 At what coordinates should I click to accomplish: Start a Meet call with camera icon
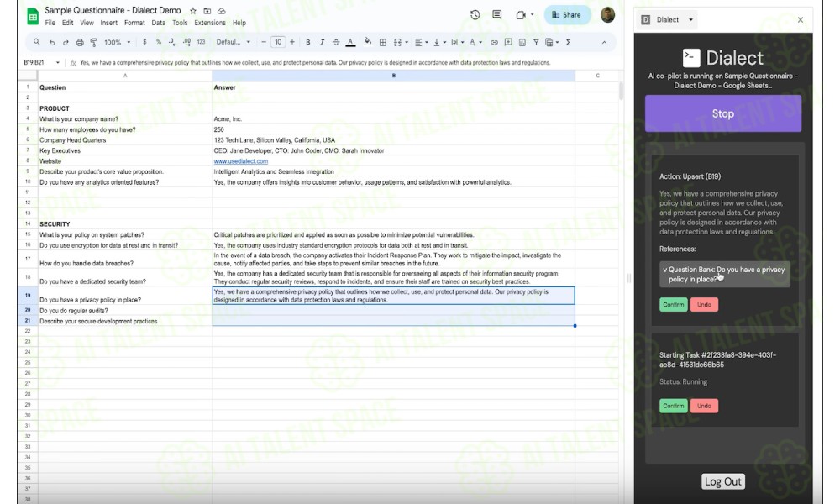[x=521, y=15]
